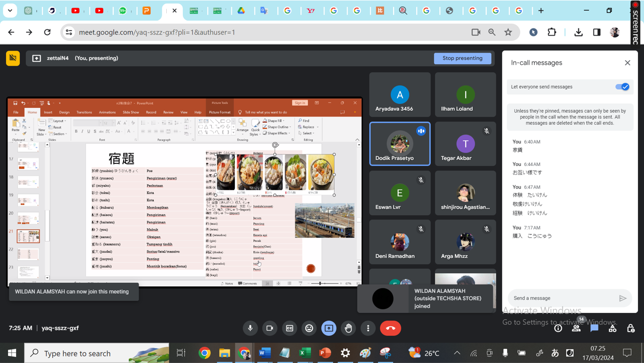
Task: Click Sign in button in PowerPoint
Action: coord(299,103)
